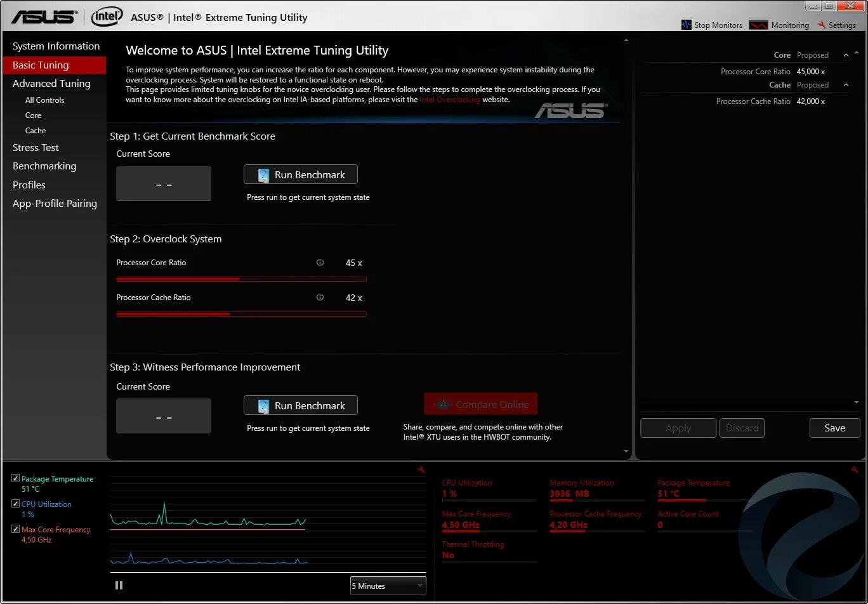Click the ASUS logo in the title bar
The image size is (868, 604).
pyautogui.click(x=44, y=17)
